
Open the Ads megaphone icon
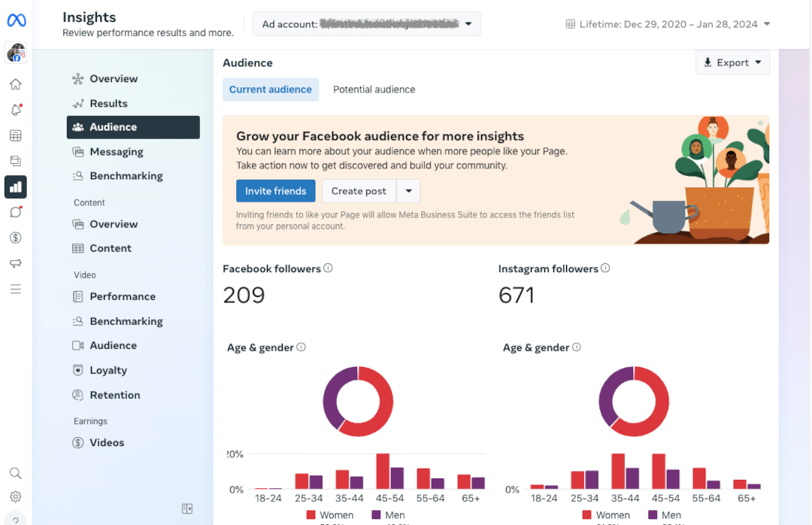click(x=16, y=262)
